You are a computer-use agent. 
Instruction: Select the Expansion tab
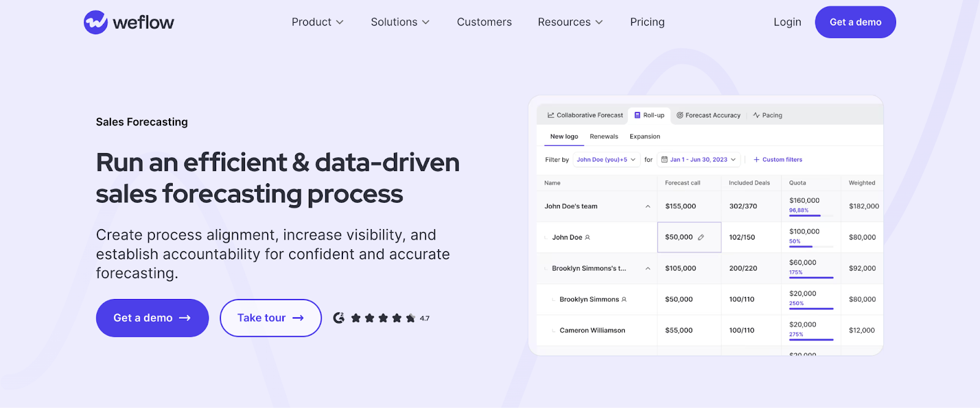[645, 137]
